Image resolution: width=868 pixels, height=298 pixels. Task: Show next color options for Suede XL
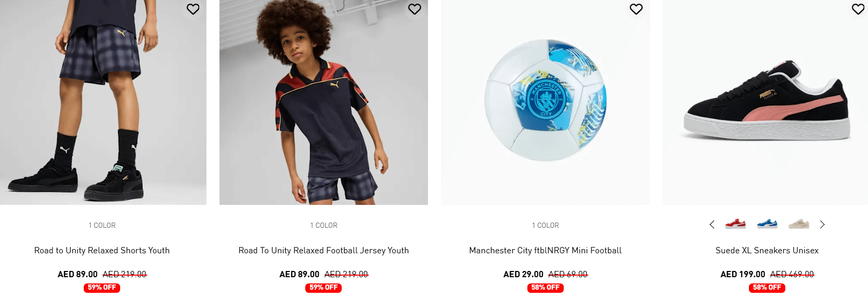click(x=822, y=225)
